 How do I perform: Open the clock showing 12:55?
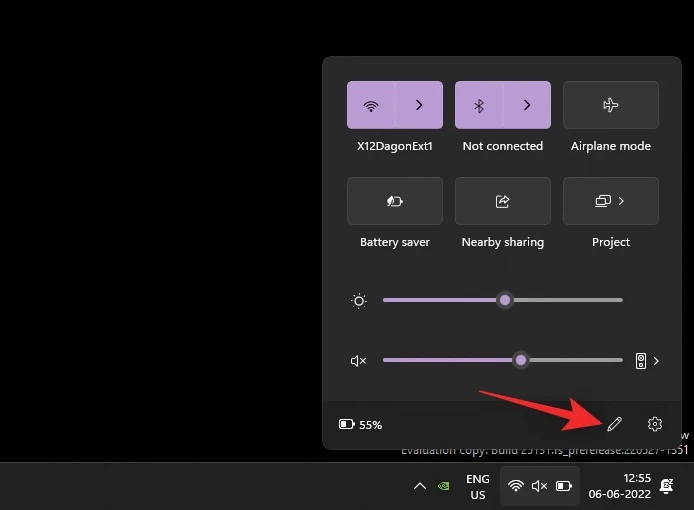point(621,486)
